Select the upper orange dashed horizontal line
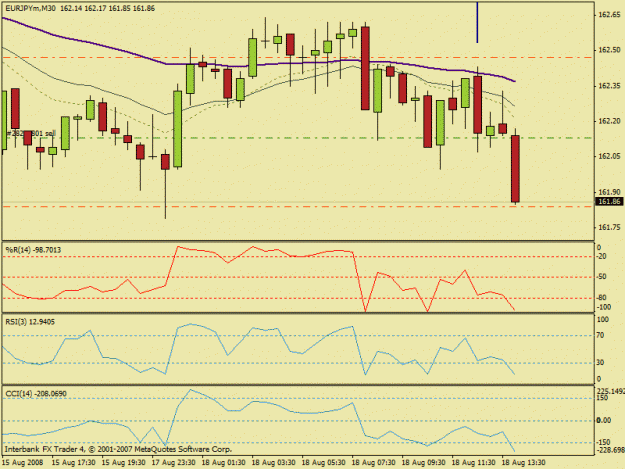625x469 pixels. 298,57
